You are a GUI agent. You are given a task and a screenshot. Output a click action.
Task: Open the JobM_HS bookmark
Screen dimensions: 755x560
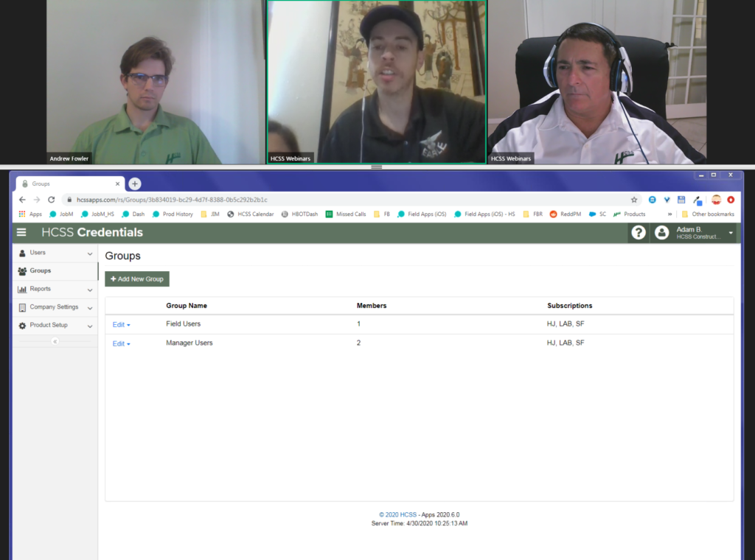(98, 214)
